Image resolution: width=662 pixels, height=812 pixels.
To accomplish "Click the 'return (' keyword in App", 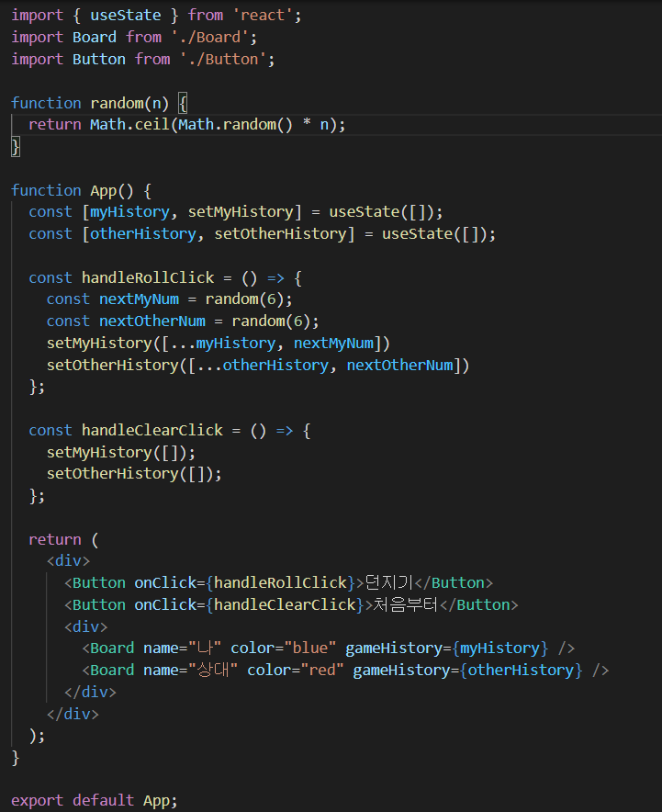I will click(x=63, y=539).
